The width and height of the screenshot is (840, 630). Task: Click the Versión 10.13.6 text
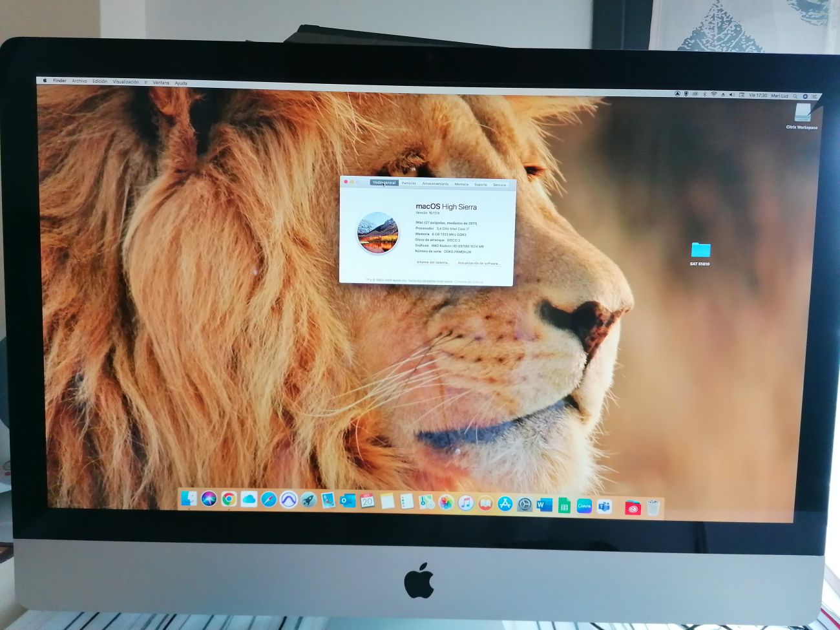(427, 213)
